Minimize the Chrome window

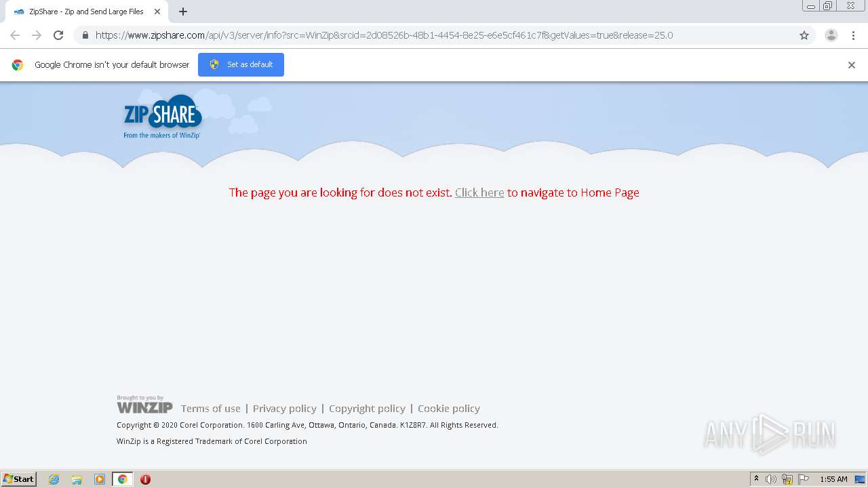[811, 6]
